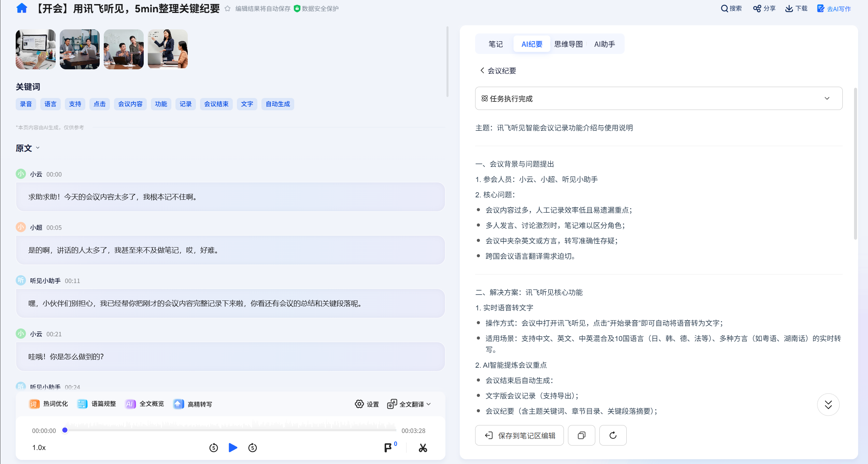The height and width of the screenshot is (464, 868).
Task: Jump to bottom of summary with double-chevron
Action: [x=828, y=405]
